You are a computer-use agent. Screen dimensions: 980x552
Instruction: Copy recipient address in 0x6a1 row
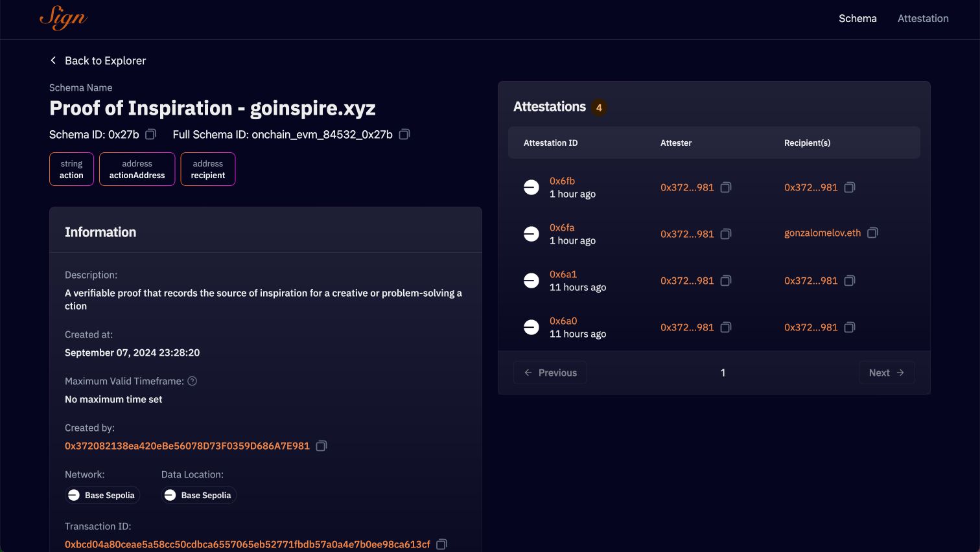tap(850, 281)
